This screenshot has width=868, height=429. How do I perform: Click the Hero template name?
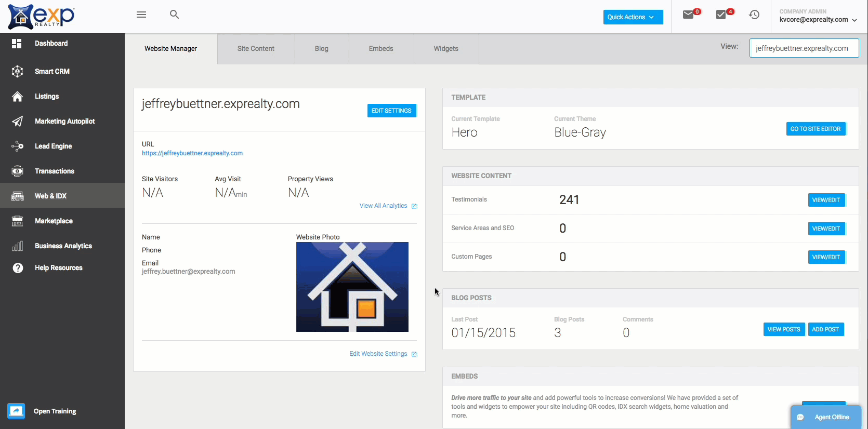click(x=464, y=132)
